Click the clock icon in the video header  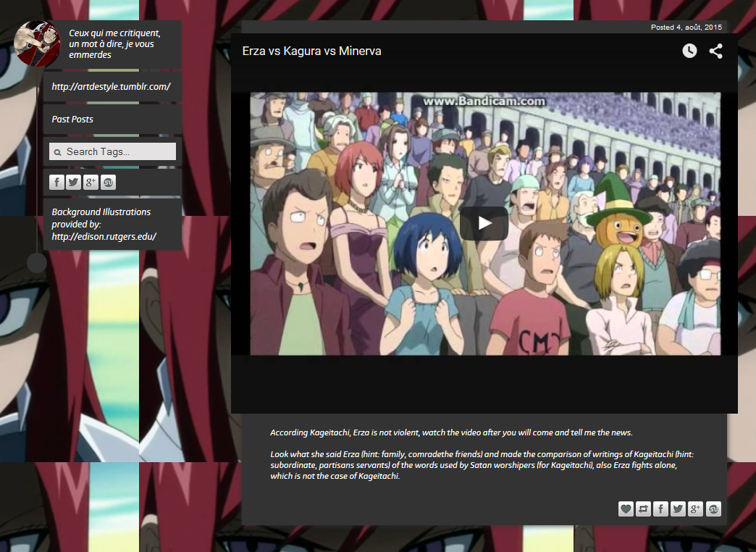coord(689,51)
